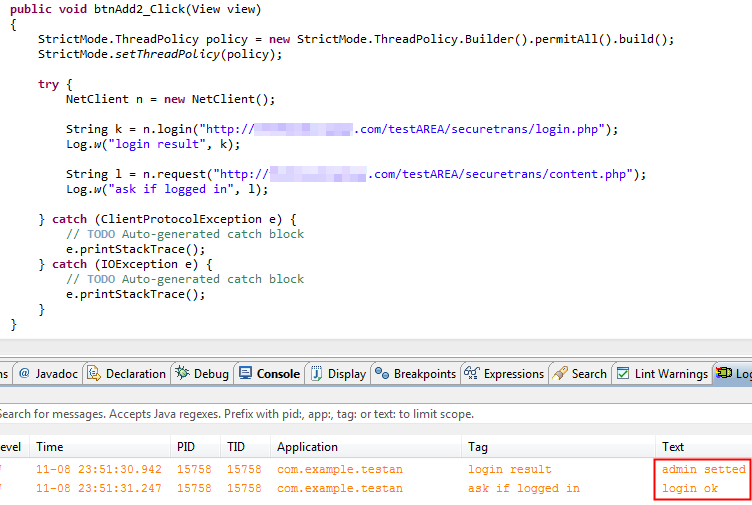Click com.example.testan in the login result row
The width and height of the screenshot is (752, 505).
click(340, 469)
